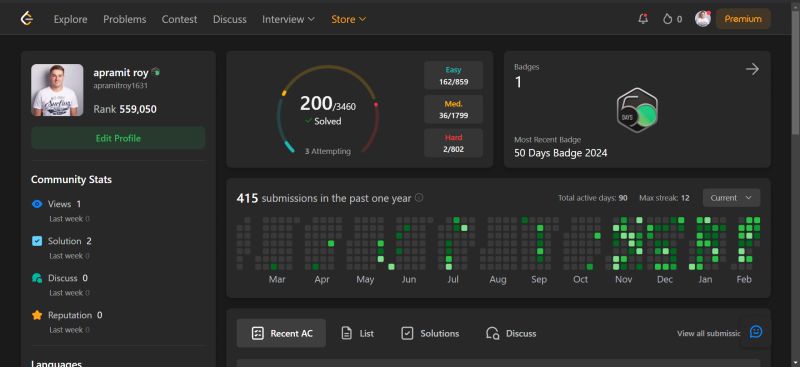Open the LeetCode home logo
The height and width of the screenshot is (367, 800).
(x=27, y=19)
